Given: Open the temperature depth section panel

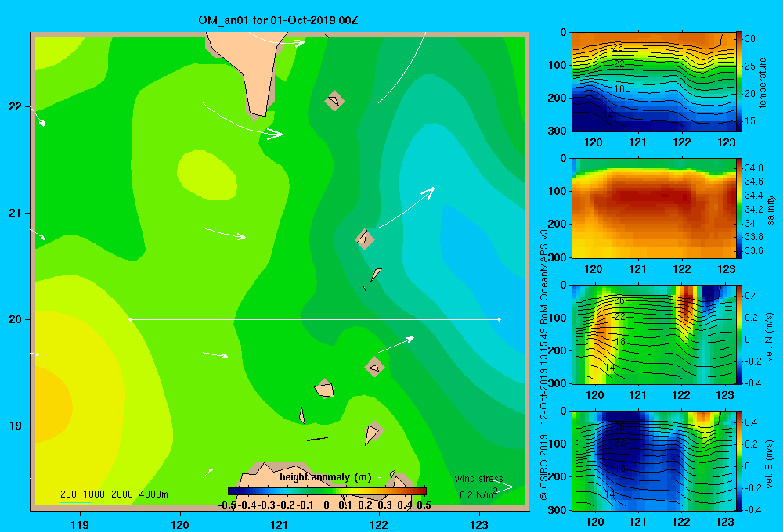Looking at the screenshot, I should click(653, 82).
